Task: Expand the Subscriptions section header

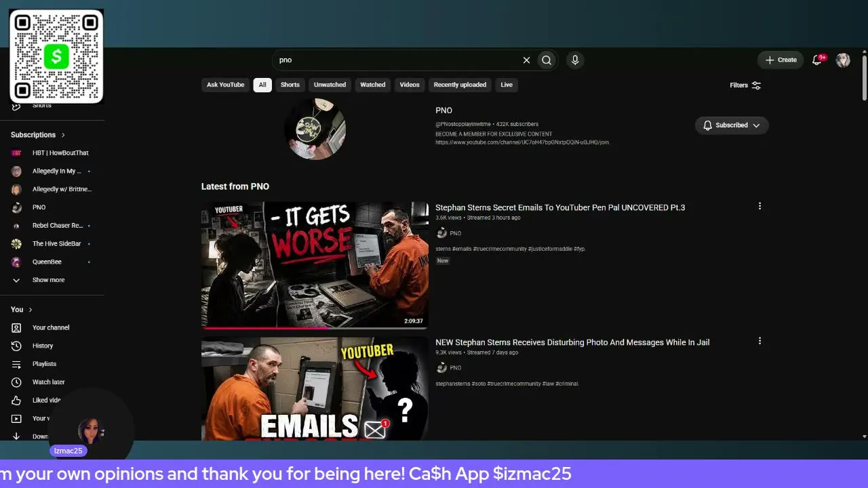Action: 38,135
